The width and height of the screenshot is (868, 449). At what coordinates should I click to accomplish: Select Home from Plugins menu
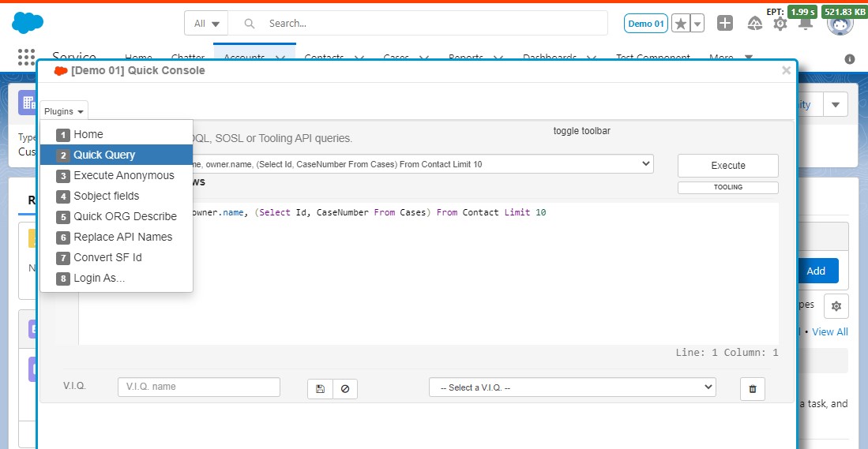pos(116,134)
